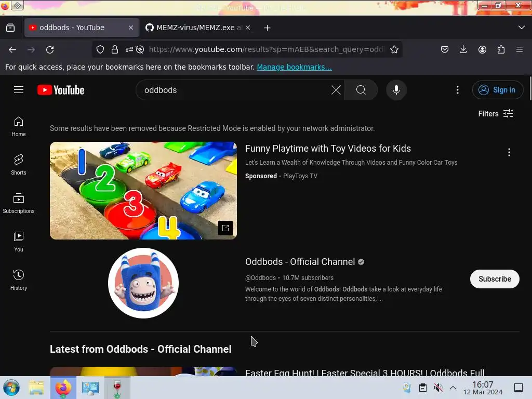This screenshot has height=399, width=532.
Task: Expand the list all tabs dropdown
Action: pyautogui.click(x=522, y=28)
